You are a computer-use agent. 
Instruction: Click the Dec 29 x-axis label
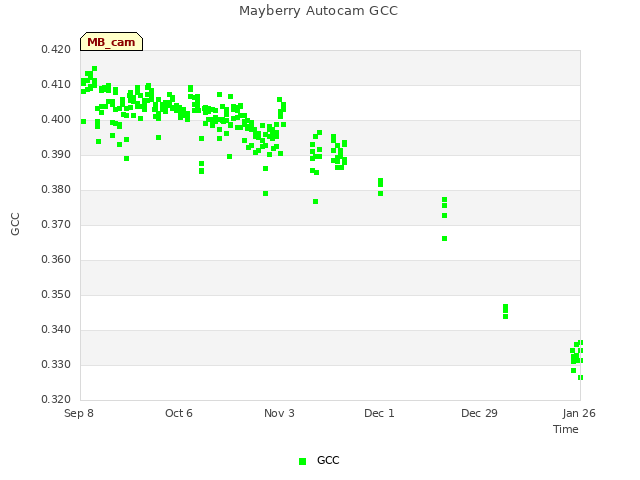(479, 413)
